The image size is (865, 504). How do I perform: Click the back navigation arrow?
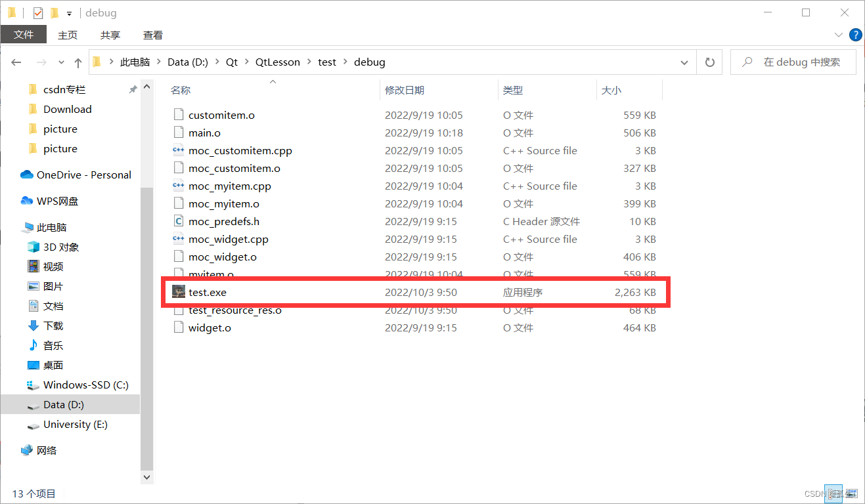click(x=16, y=62)
